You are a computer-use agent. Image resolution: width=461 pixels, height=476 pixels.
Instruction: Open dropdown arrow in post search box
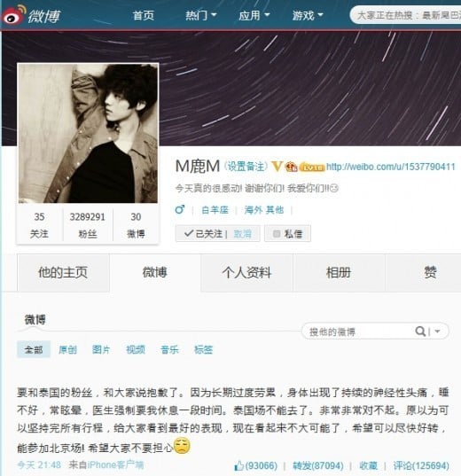point(437,332)
